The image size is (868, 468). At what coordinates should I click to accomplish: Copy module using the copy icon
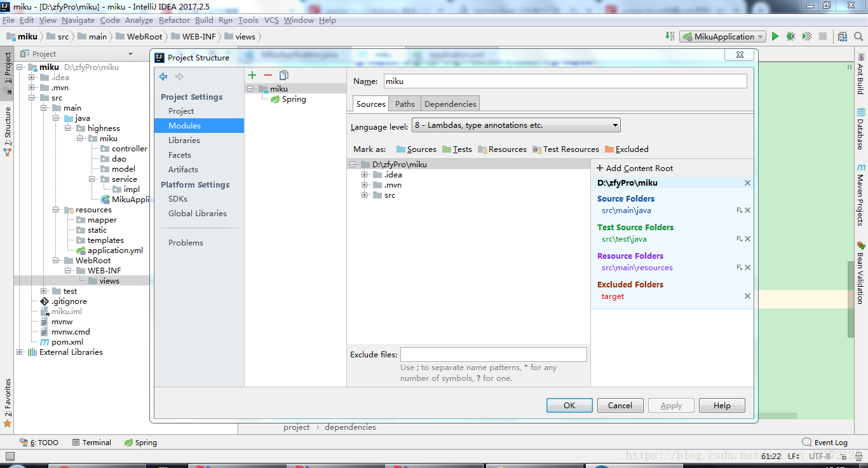284,75
